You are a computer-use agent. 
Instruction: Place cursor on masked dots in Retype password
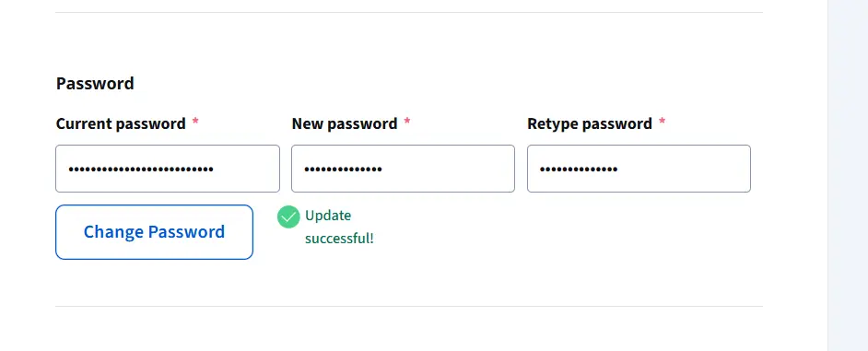tap(579, 169)
